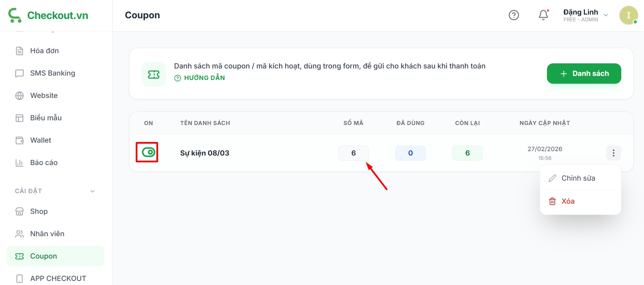
Task: Open Báo cáo reports in sidebar
Action: [43, 163]
